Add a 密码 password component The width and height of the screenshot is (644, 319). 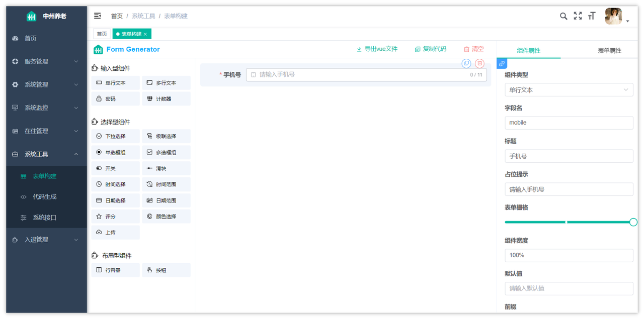pos(116,99)
